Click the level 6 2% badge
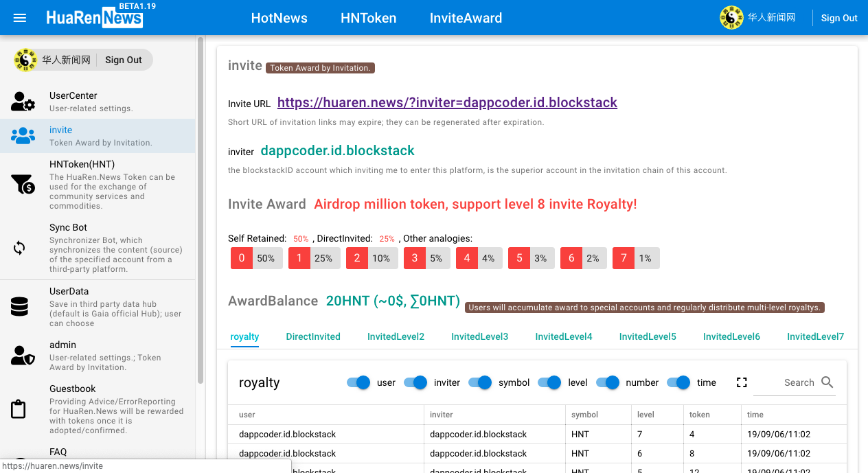This screenshot has width=868, height=473. pyautogui.click(x=584, y=258)
